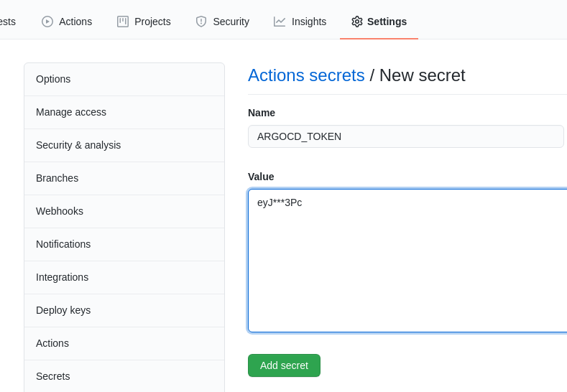This screenshot has width=567, height=392.
Task: Click the Projects board icon
Action: click(123, 22)
